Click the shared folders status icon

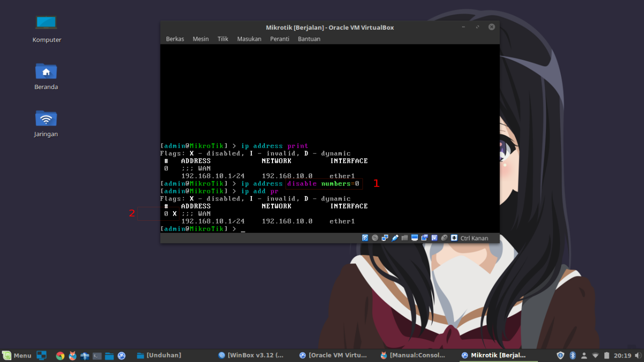coord(405,238)
